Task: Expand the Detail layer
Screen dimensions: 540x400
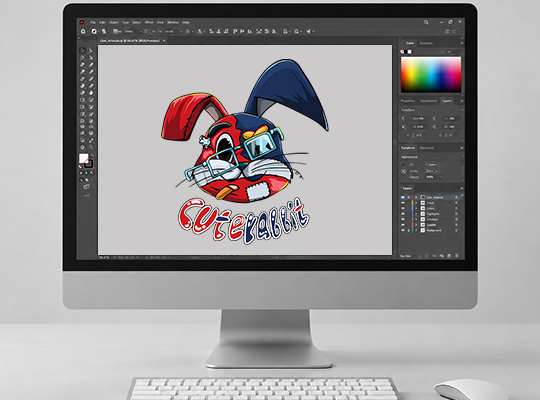Action: 416,203
